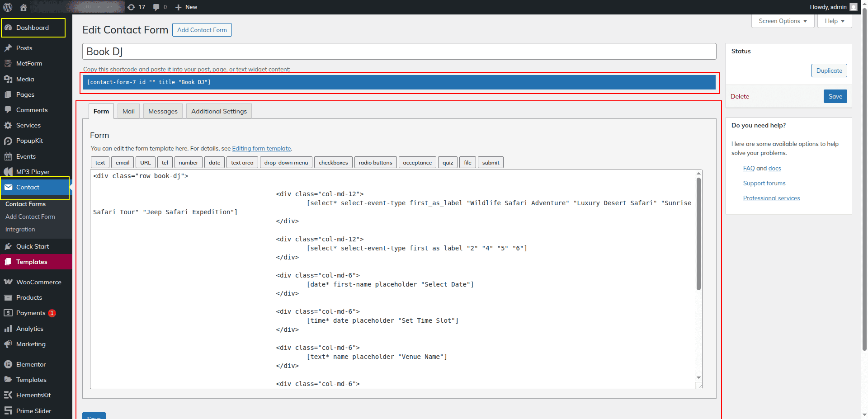Viewport: 868px width, 419px height.
Task: Click the WordPress logo icon
Action: click(x=8, y=7)
